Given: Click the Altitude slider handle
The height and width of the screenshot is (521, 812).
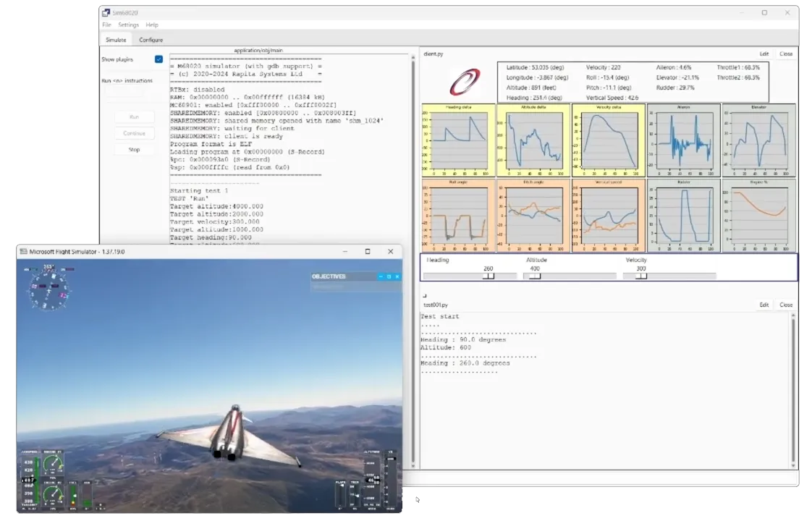Looking at the screenshot, I should [x=535, y=276].
